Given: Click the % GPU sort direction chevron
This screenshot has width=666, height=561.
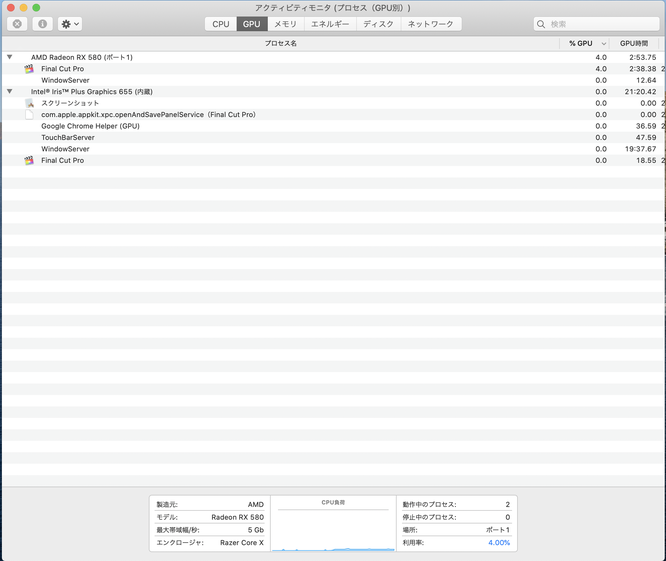Looking at the screenshot, I should [x=604, y=44].
